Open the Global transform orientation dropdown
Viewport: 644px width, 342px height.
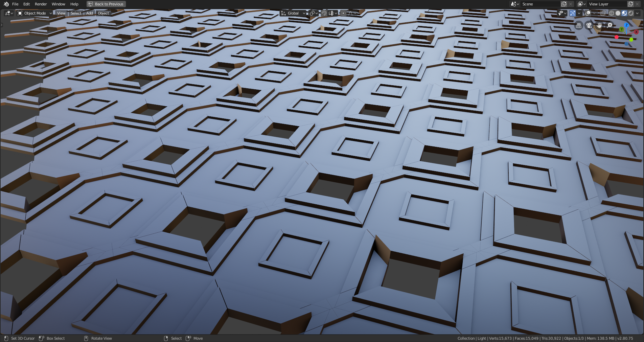click(293, 13)
